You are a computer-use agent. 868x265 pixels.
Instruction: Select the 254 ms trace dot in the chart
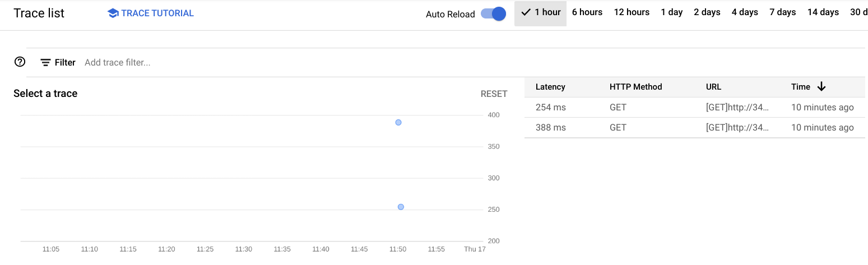(401, 207)
